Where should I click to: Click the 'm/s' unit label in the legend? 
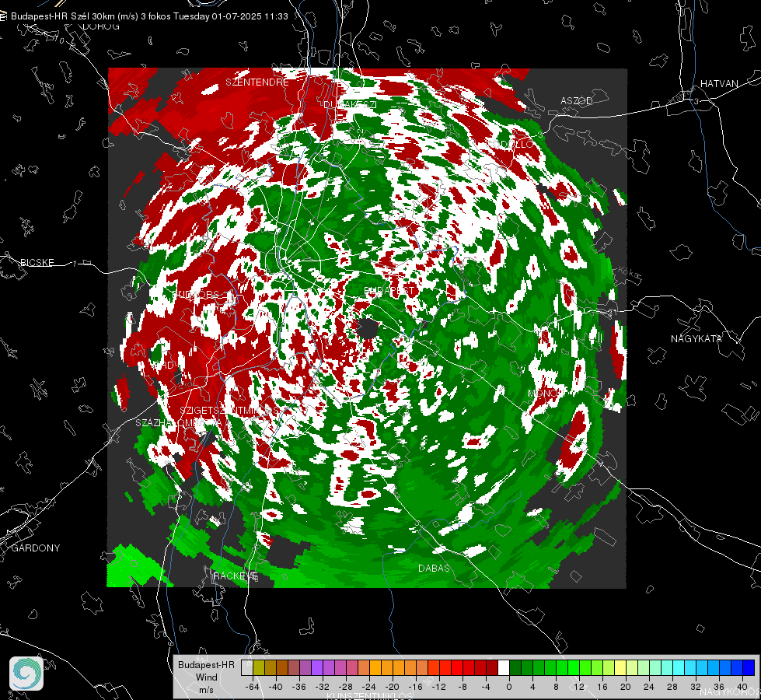206,690
